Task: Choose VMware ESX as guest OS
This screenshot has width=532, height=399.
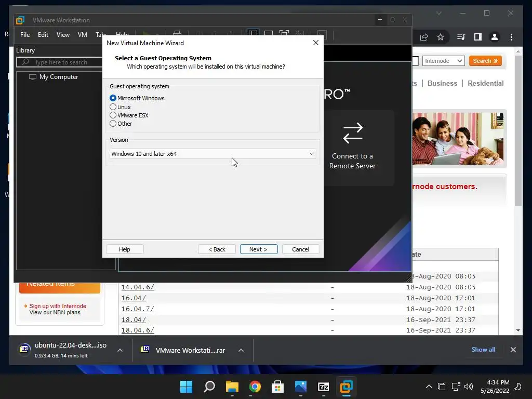Action: coord(113,115)
